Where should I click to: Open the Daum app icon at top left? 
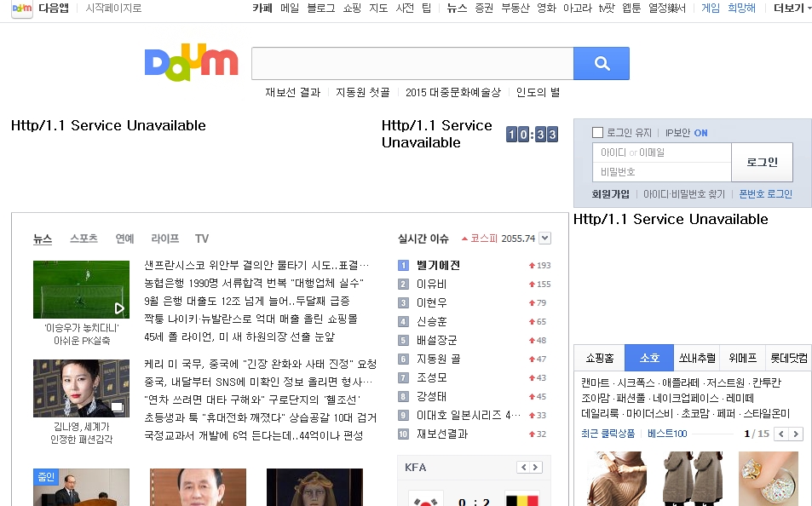pos(22,9)
